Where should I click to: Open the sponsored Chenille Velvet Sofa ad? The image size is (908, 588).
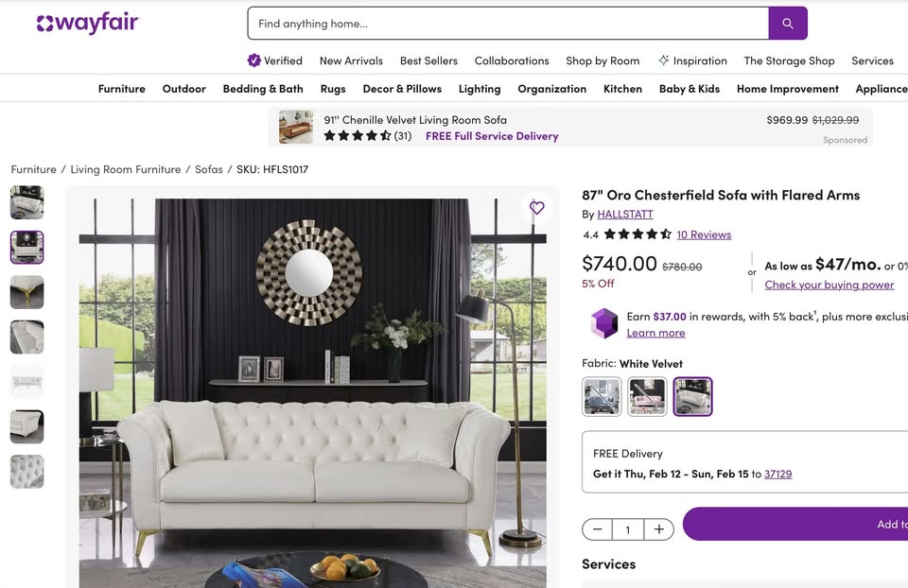coord(569,128)
